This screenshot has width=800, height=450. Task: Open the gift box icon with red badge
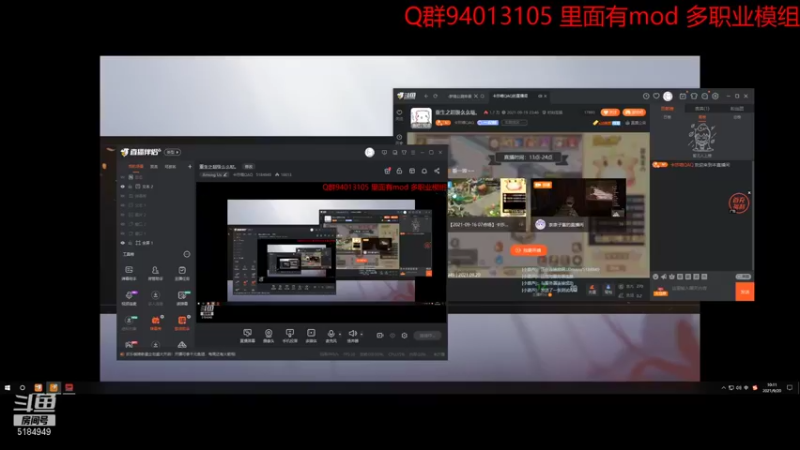pyautogui.click(x=387, y=171)
